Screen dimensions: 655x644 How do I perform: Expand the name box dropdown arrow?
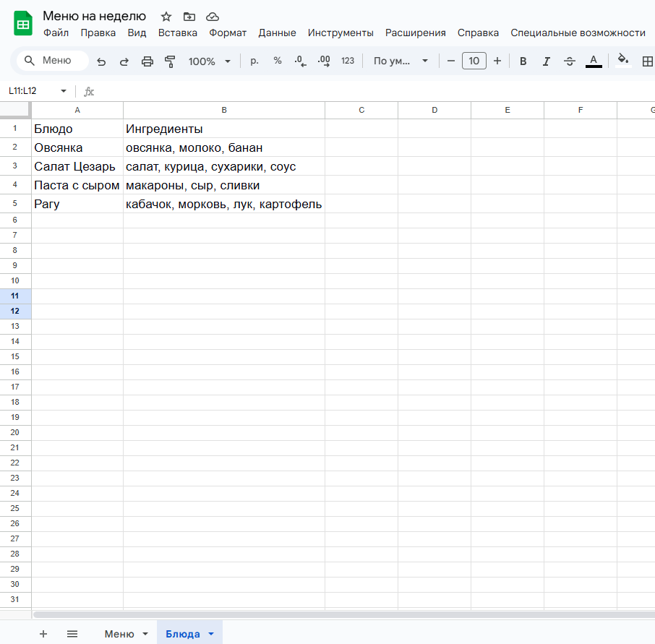[64, 91]
